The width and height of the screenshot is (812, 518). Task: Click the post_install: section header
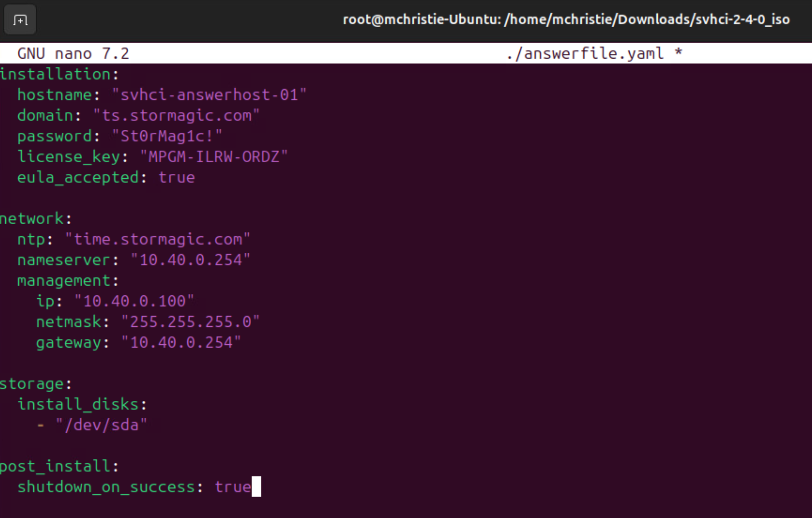pyautogui.click(x=59, y=466)
